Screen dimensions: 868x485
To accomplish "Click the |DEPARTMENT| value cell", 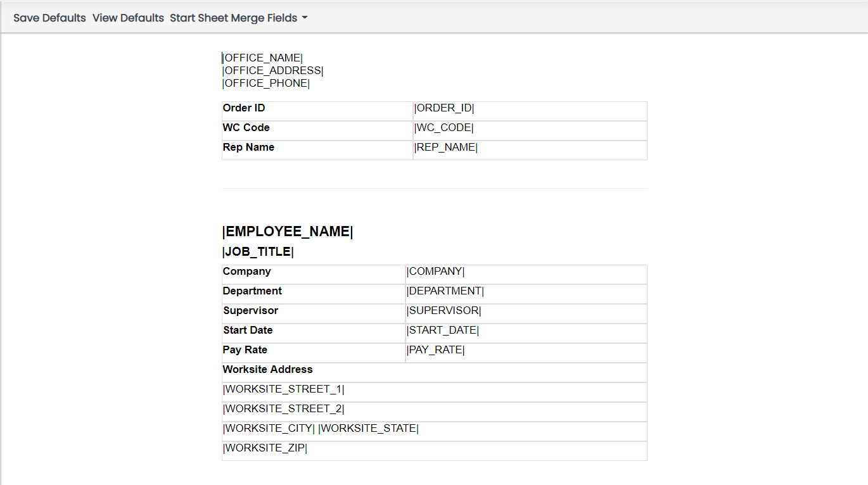I will (445, 291).
